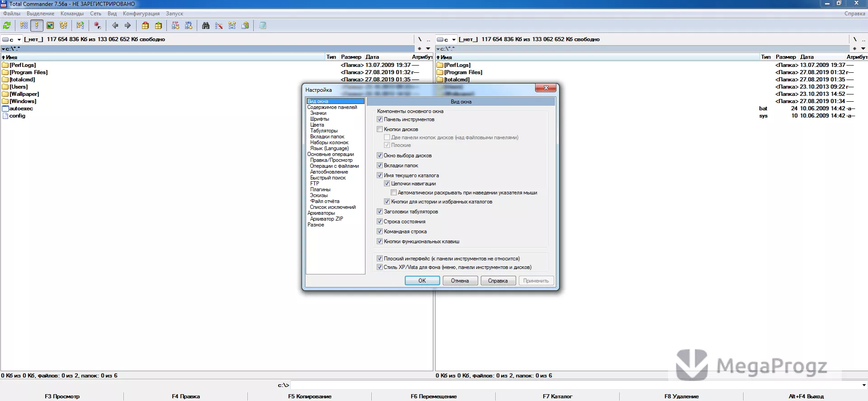Image resolution: width=868 pixels, height=401 pixels.
Task: Open synchronize directories toolbar icon
Action: click(232, 26)
